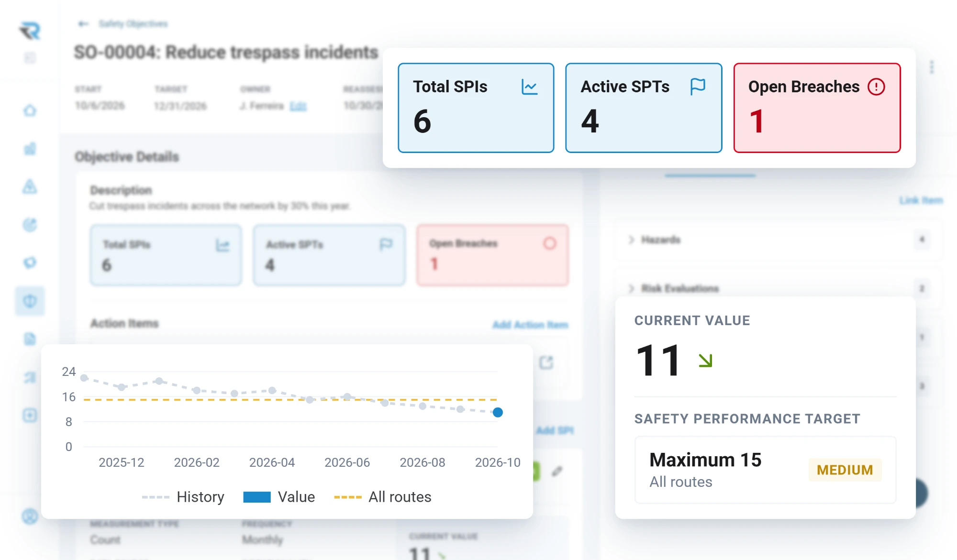Click the pencil edit icon near the chart
Screen dimensions: 957x560
click(x=556, y=472)
